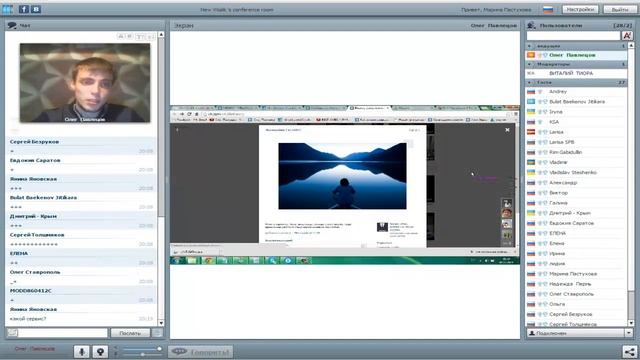
Task: Click chat scrollbar up arrow
Action: 161,35
